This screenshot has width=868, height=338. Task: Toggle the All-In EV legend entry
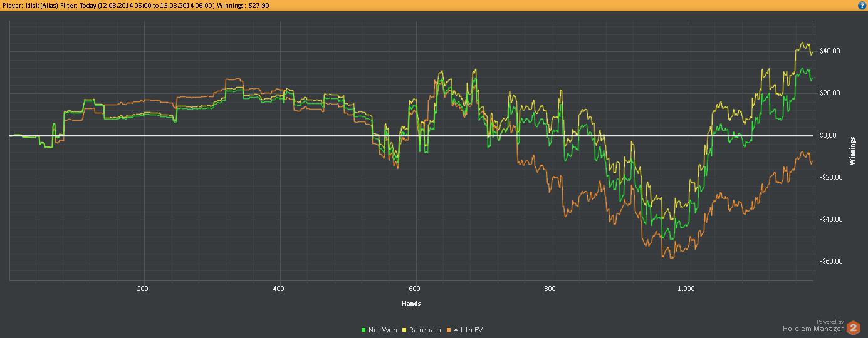(464, 330)
